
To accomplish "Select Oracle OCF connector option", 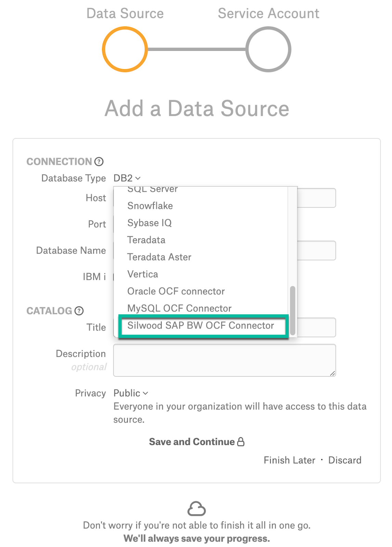I will (x=176, y=291).
